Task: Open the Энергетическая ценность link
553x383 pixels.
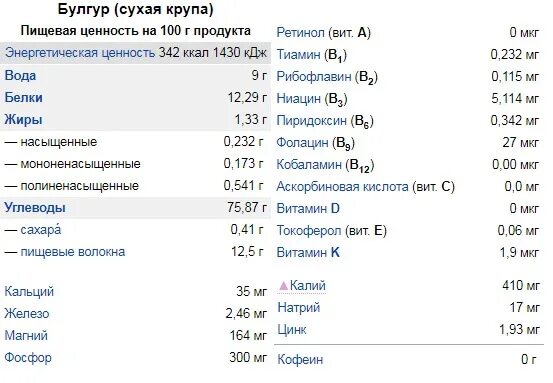Action: click(80, 53)
